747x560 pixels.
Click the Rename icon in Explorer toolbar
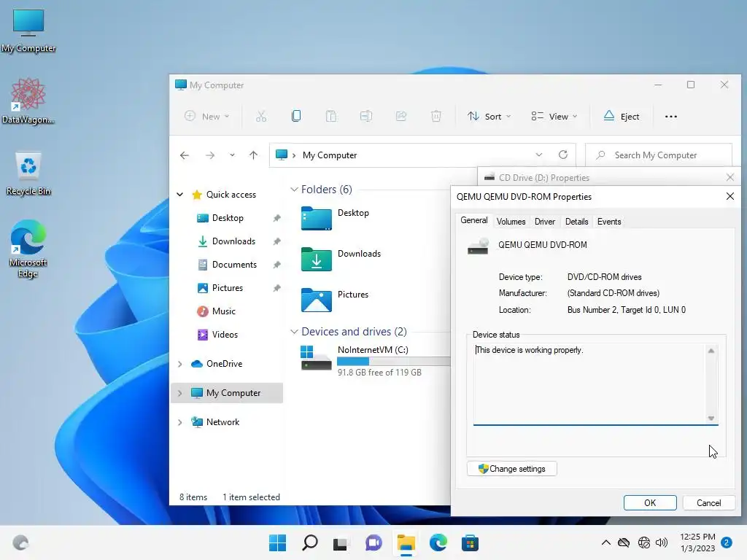coord(366,116)
